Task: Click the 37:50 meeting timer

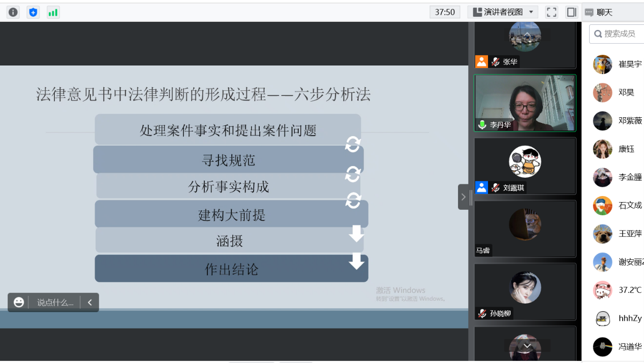Action: click(x=445, y=12)
